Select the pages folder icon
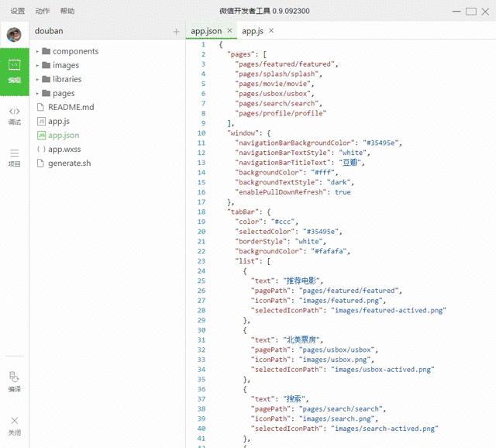496x448 pixels. click(46, 93)
